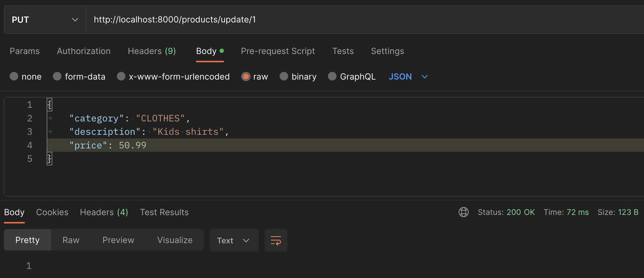Show the response Cookies tab
The image size is (644, 278).
[x=52, y=212]
